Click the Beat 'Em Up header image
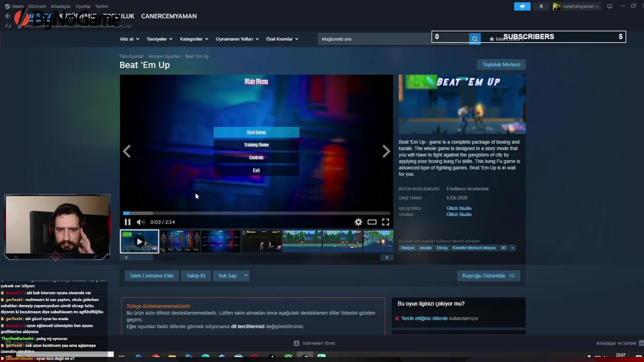 click(462, 104)
